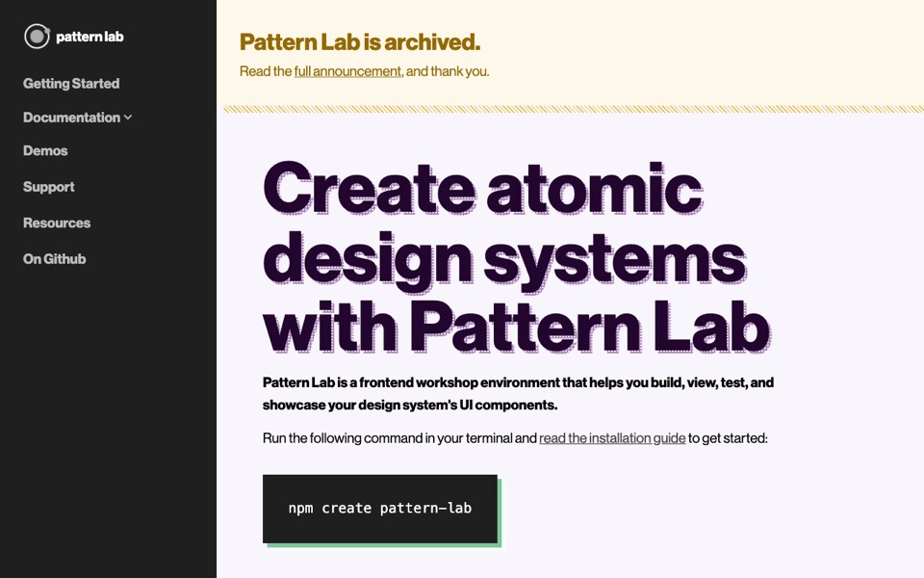Open the pattern lab home wordmark
This screenshot has width=924, height=578.
90,37
